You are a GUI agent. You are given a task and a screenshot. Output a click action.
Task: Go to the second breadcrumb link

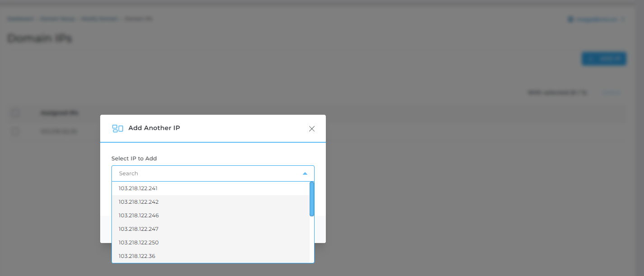coord(57,19)
